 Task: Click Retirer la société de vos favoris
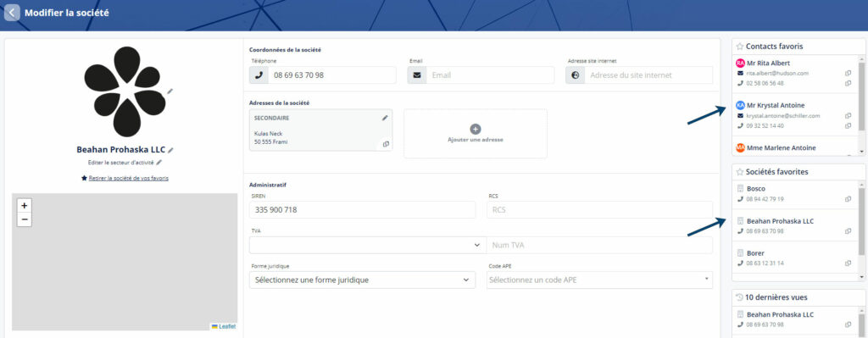(129, 178)
